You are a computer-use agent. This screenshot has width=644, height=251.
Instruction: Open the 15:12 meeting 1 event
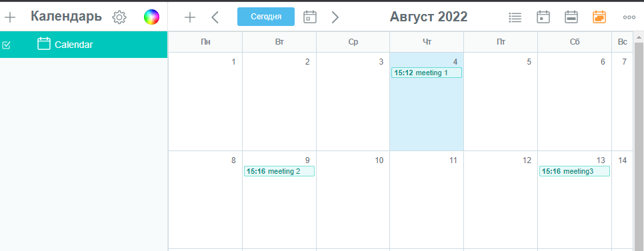click(x=427, y=73)
